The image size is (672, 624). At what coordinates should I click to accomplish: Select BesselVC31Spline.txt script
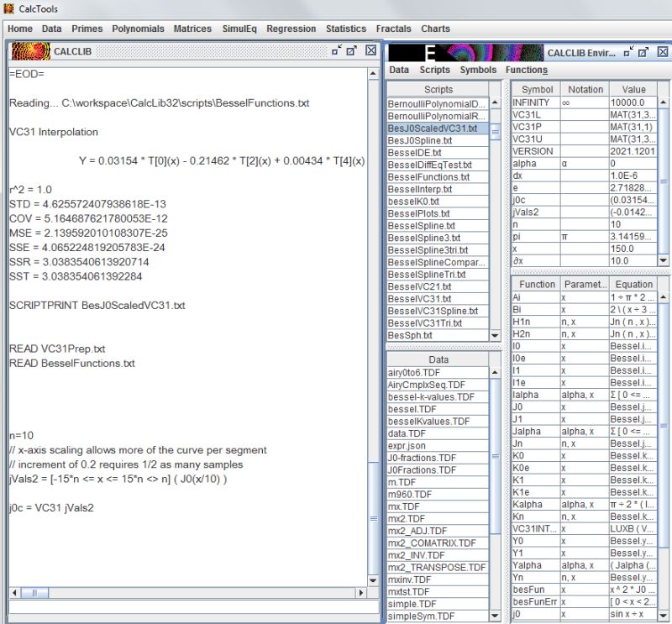[438, 311]
